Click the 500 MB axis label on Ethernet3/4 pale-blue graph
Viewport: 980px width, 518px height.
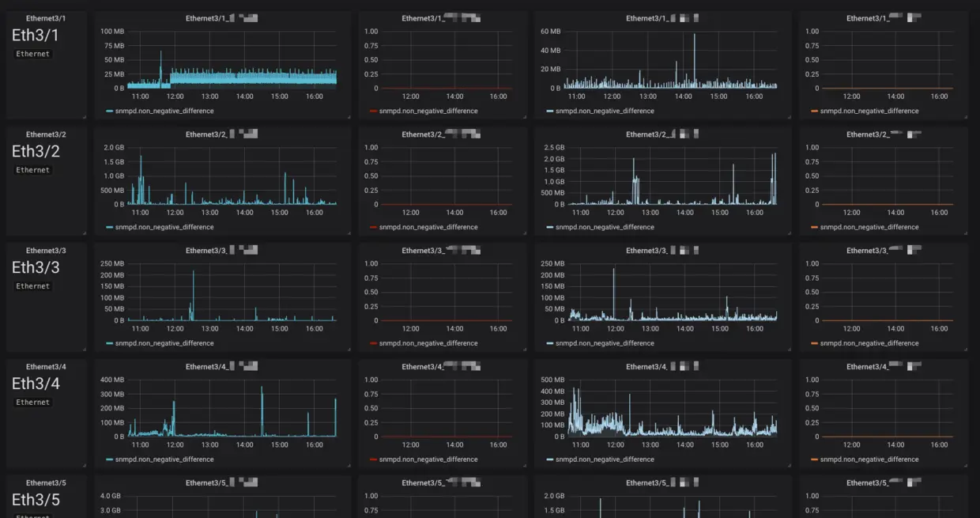coord(552,380)
